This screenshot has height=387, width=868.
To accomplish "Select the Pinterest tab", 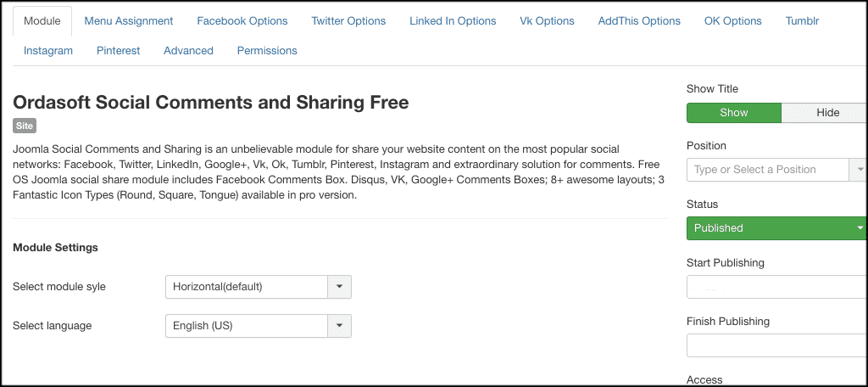I will coord(118,50).
